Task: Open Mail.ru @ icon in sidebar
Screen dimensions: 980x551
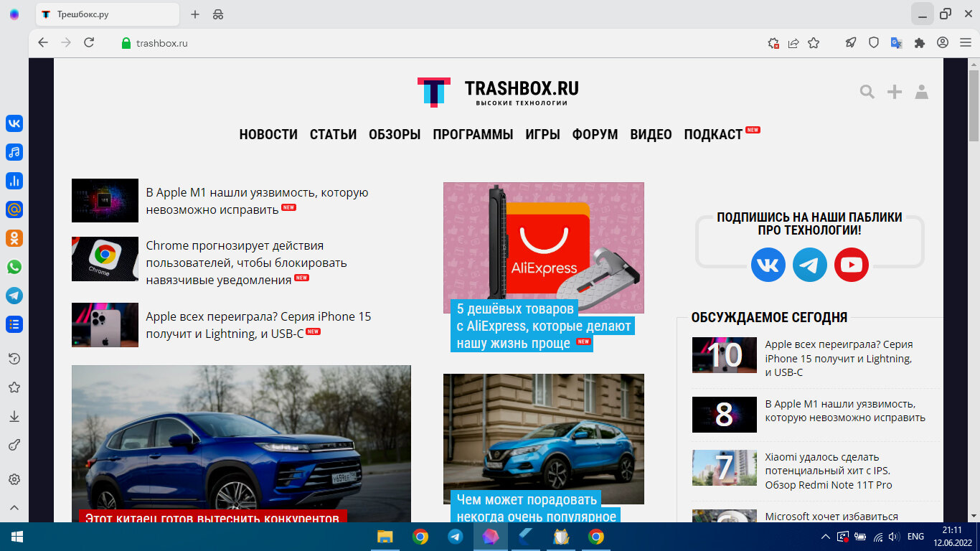Action: point(14,209)
